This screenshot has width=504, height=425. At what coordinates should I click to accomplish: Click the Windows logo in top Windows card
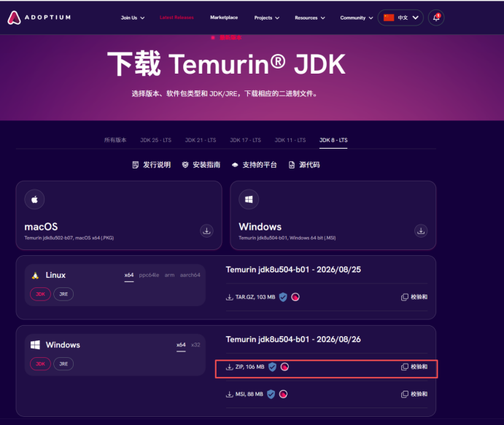click(x=249, y=200)
